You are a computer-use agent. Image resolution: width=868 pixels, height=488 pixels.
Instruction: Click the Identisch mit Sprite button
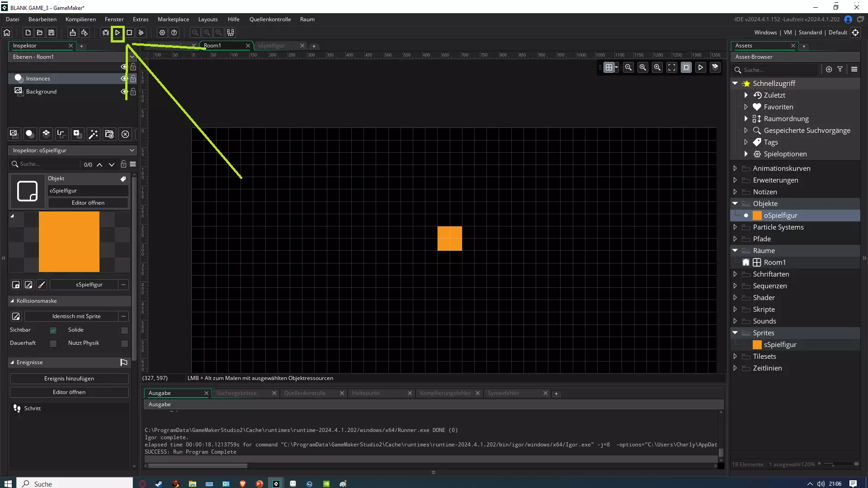click(x=76, y=316)
